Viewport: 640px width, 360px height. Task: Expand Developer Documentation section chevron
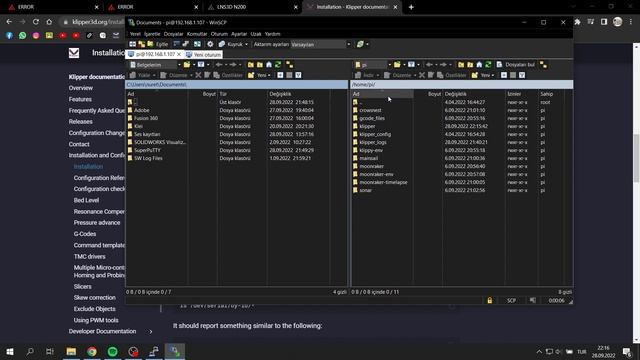click(151, 332)
